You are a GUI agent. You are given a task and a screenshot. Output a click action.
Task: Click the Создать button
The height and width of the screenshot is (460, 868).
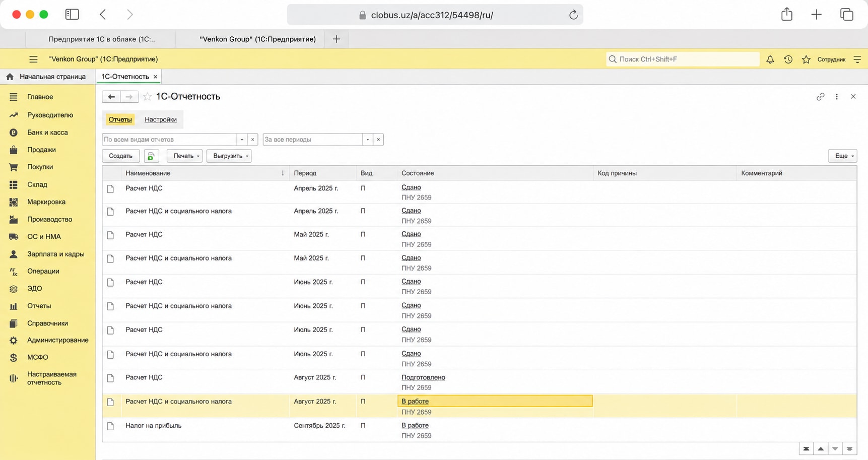point(120,156)
